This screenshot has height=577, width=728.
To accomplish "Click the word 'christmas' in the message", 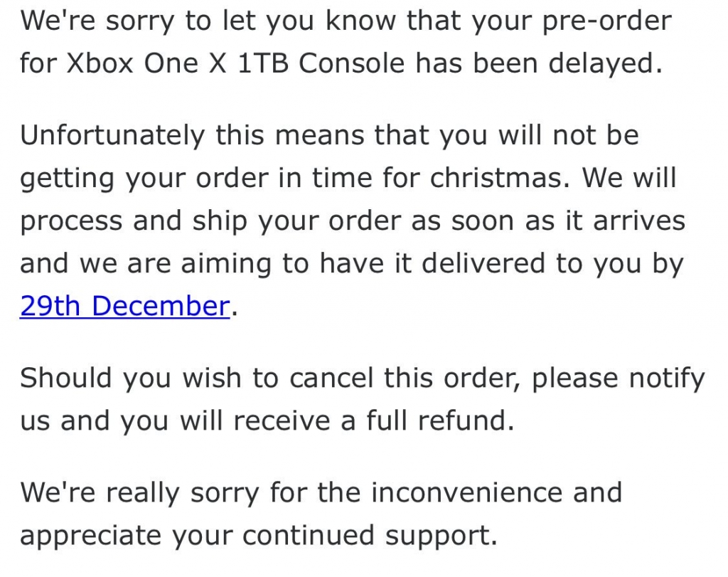I will pos(496,177).
